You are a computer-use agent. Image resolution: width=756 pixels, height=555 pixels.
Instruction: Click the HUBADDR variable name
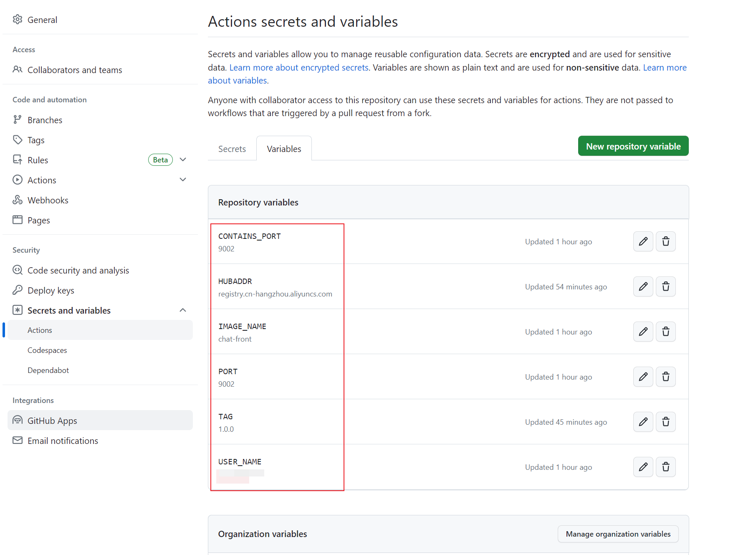pos(235,281)
